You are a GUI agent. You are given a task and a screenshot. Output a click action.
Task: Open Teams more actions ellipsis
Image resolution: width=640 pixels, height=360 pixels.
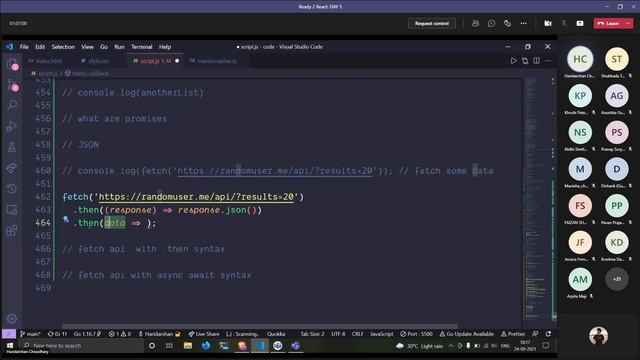click(524, 24)
